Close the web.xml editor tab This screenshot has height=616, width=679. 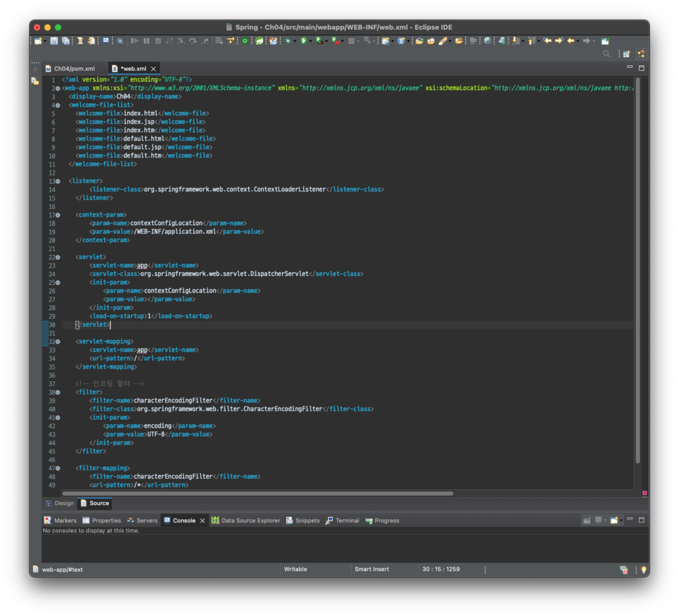coord(154,69)
